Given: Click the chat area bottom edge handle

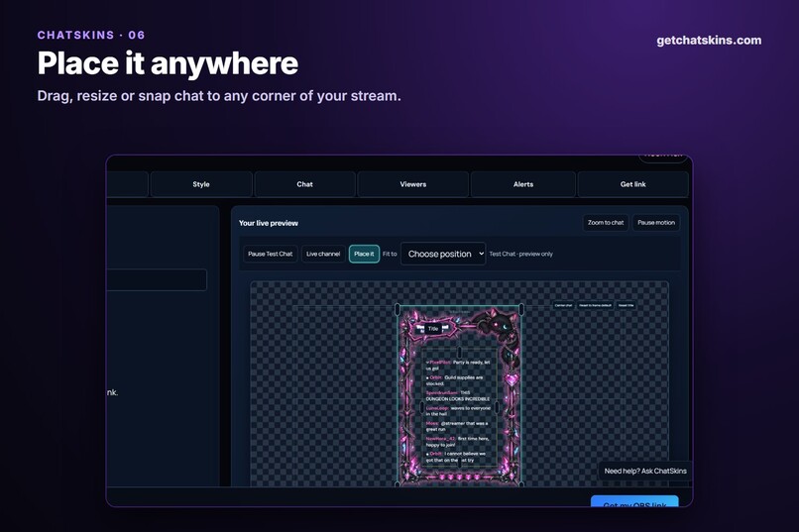Looking at the screenshot, I should (x=459, y=463).
